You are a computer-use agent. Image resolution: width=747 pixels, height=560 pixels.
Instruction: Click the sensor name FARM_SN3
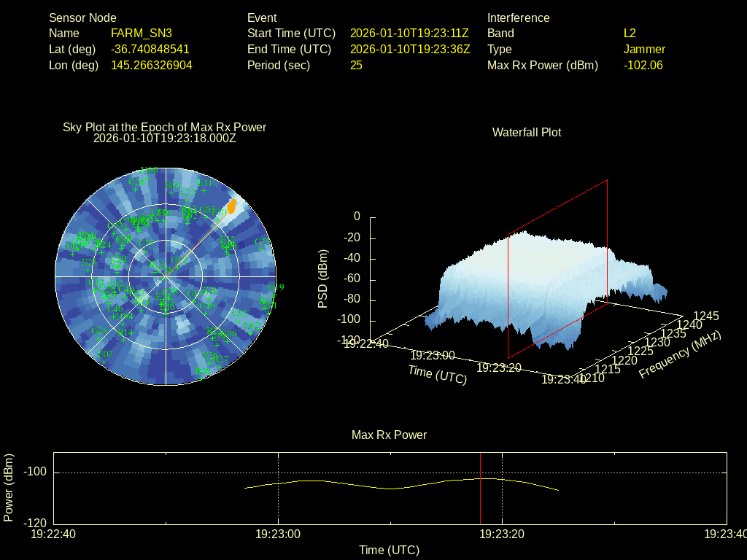click(x=142, y=34)
